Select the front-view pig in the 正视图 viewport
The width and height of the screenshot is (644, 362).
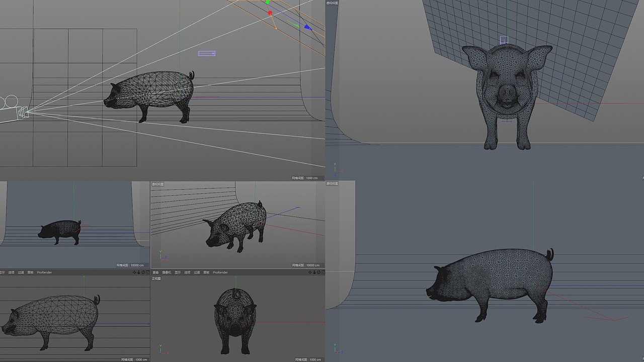tap(235, 321)
